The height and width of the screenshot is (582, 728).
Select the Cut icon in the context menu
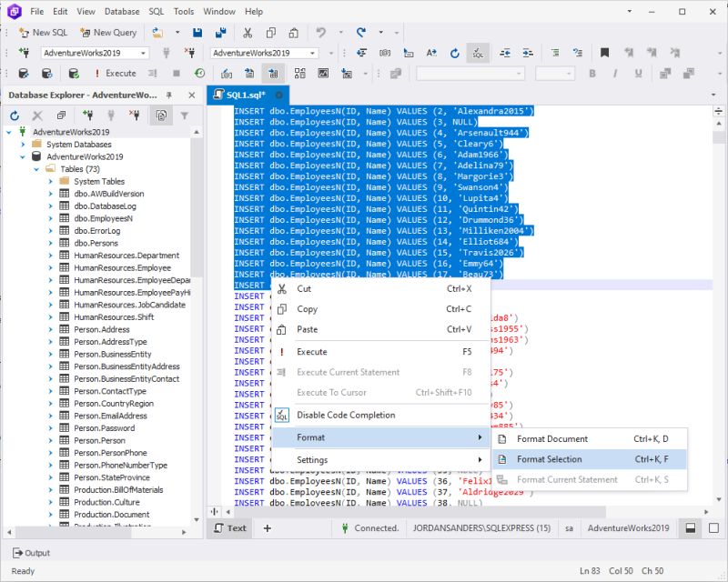[x=280, y=288]
